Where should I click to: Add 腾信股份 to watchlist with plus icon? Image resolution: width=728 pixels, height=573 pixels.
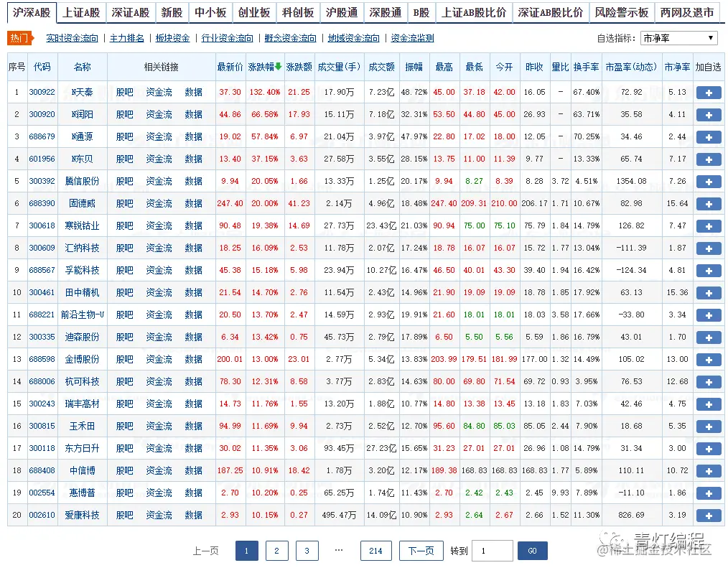(709, 181)
